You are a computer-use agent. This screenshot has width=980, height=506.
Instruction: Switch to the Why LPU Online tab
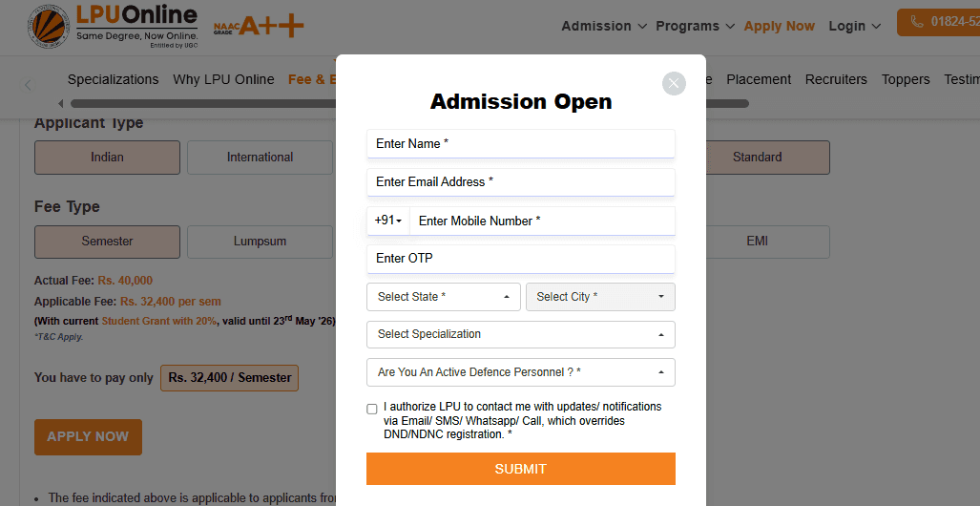pyautogui.click(x=223, y=79)
